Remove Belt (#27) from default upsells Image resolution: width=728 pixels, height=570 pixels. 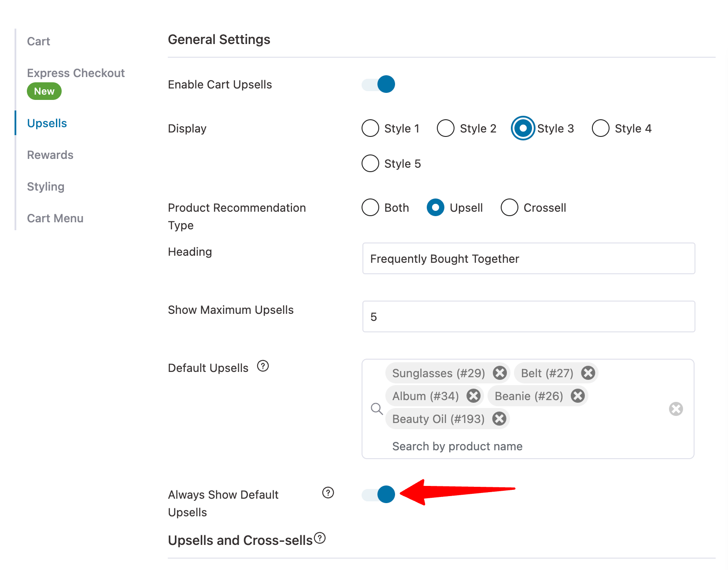(x=588, y=373)
